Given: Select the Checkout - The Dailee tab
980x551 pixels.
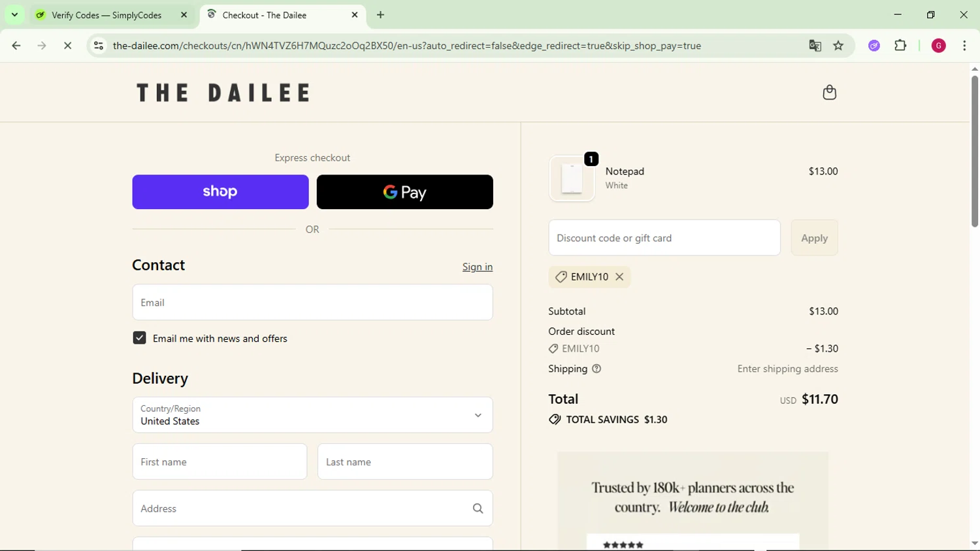Looking at the screenshot, I should [x=283, y=15].
